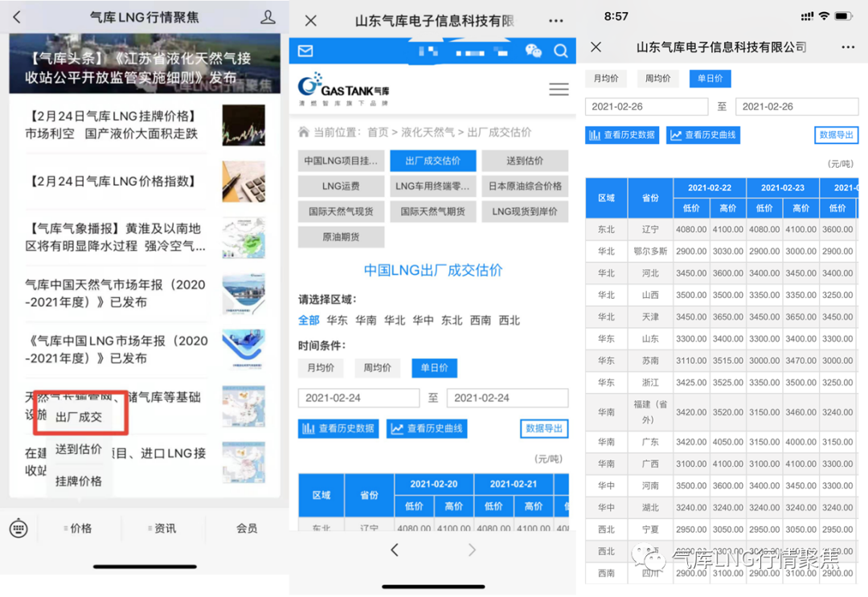This screenshot has height=597, width=868.
Task: Open the 资讯 bottom menu
Action: (162, 529)
